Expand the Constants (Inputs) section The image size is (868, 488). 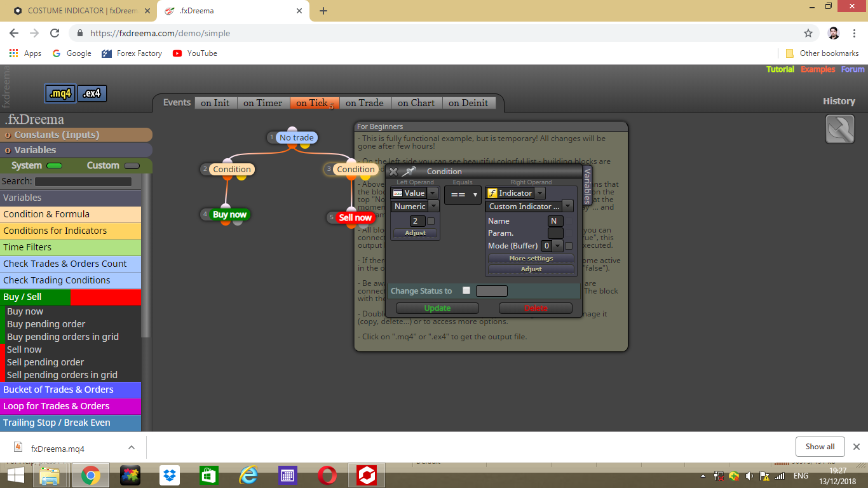coord(76,135)
